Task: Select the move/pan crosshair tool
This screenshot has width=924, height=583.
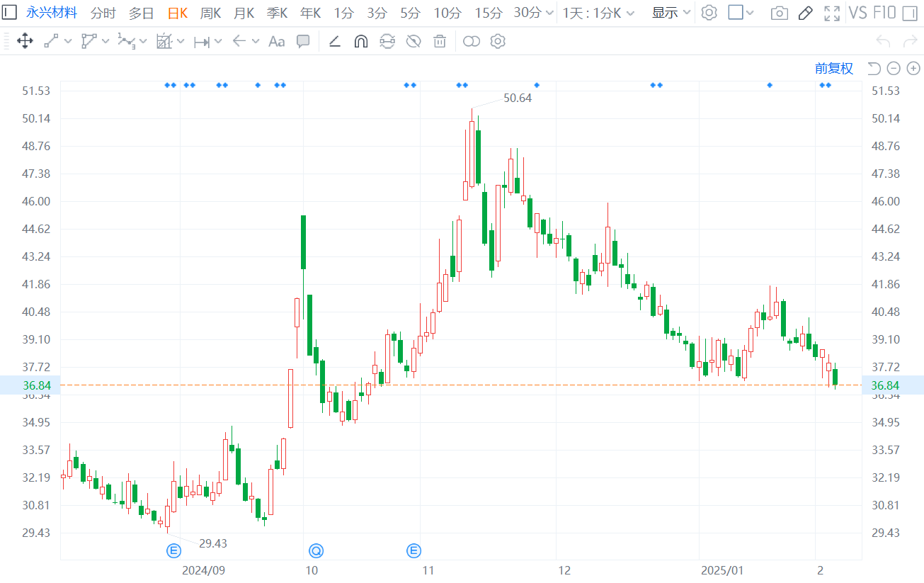Action: [x=25, y=41]
